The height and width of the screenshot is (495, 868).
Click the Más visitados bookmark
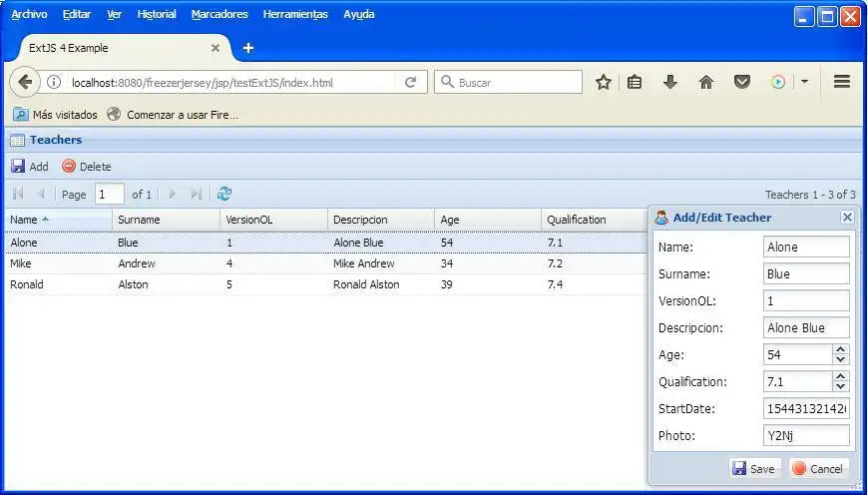[55, 115]
